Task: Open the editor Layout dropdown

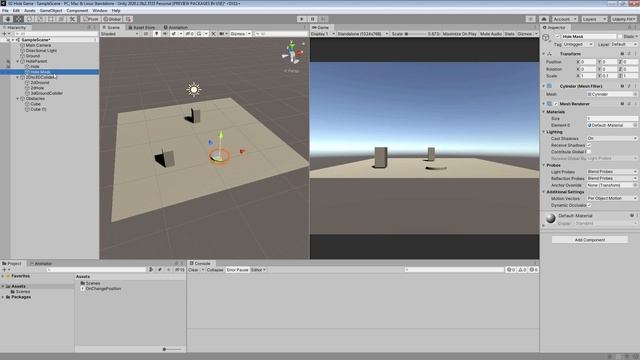Action: pos(623,19)
